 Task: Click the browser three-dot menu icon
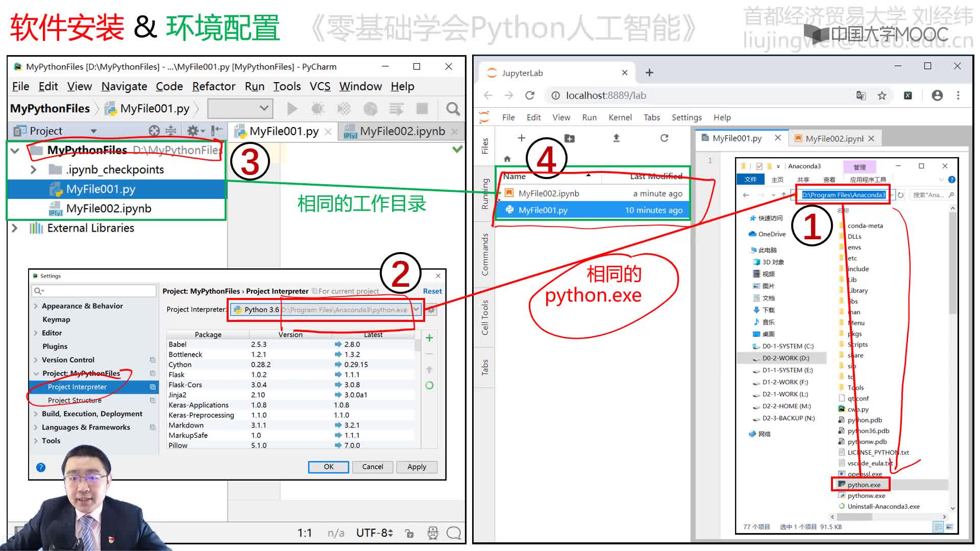click(x=958, y=95)
